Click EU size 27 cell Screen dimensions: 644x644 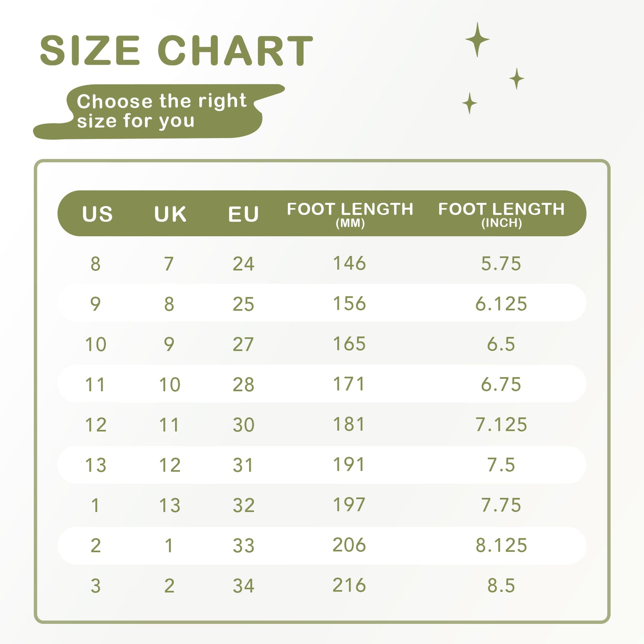[243, 345]
